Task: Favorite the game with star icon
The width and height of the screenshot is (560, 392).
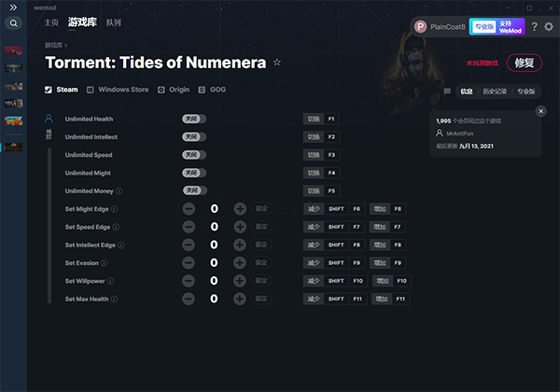Action: pyautogui.click(x=277, y=63)
